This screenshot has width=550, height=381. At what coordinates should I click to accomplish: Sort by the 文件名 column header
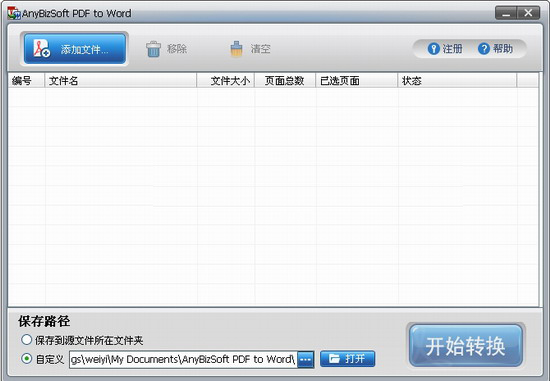click(x=121, y=81)
